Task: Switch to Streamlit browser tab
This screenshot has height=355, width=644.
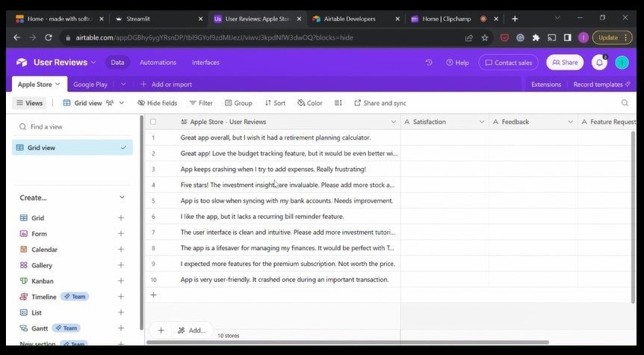Action: pyautogui.click(x=158, y=19)
